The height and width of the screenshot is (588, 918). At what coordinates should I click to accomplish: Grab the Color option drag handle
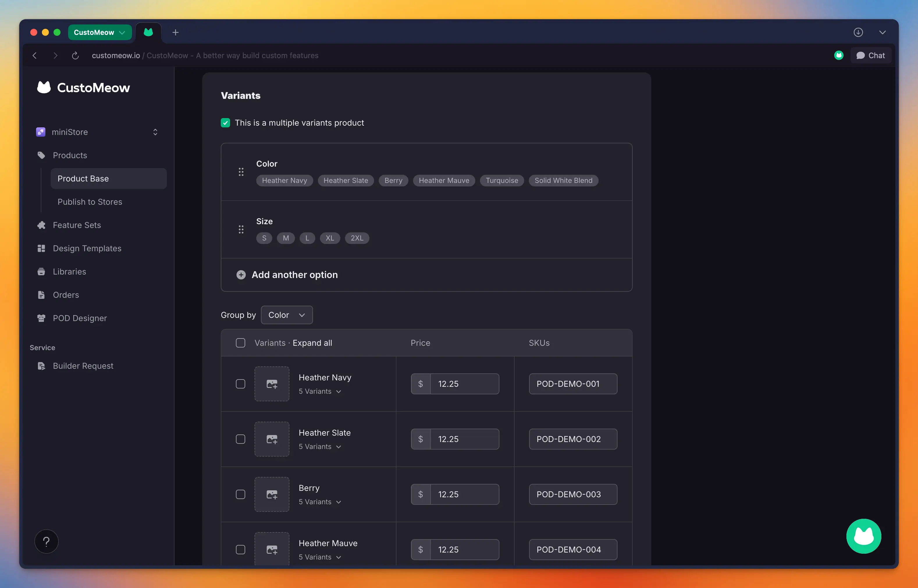(x=241, y=172)
